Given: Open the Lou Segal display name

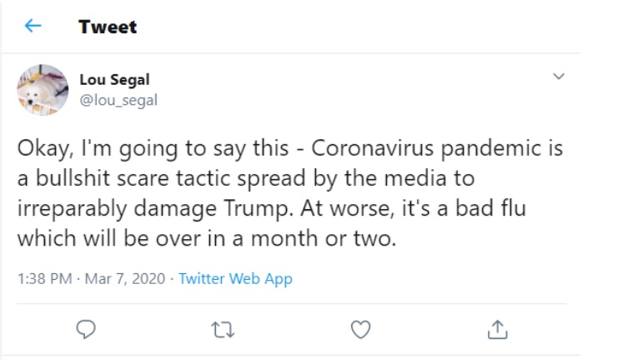Looking at the screenshot, I should [114, 81].
